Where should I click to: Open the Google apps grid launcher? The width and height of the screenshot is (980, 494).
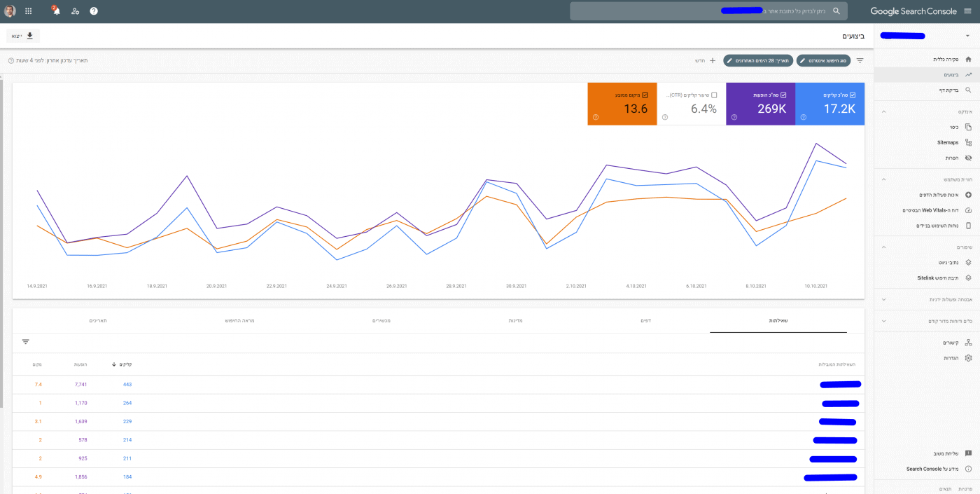point(28,11)
